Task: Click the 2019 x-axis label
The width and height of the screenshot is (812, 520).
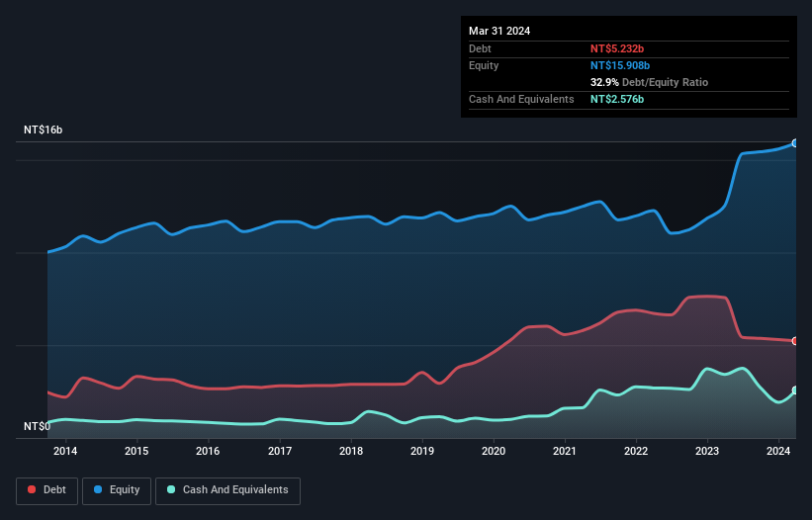Action: (422, 451)
